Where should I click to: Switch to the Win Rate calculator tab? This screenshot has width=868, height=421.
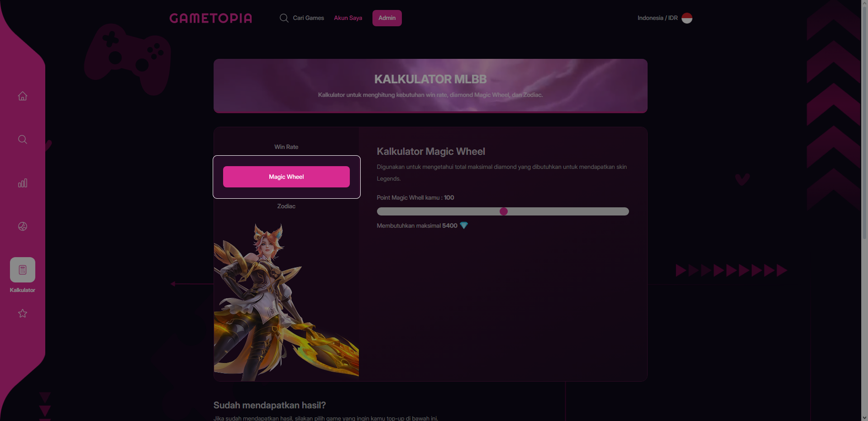click(286, 147)
